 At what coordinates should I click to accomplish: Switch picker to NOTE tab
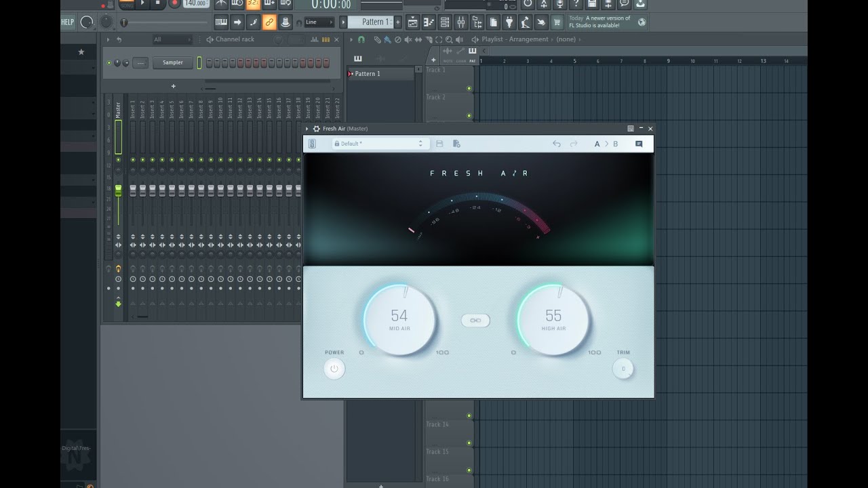(448, 56)
